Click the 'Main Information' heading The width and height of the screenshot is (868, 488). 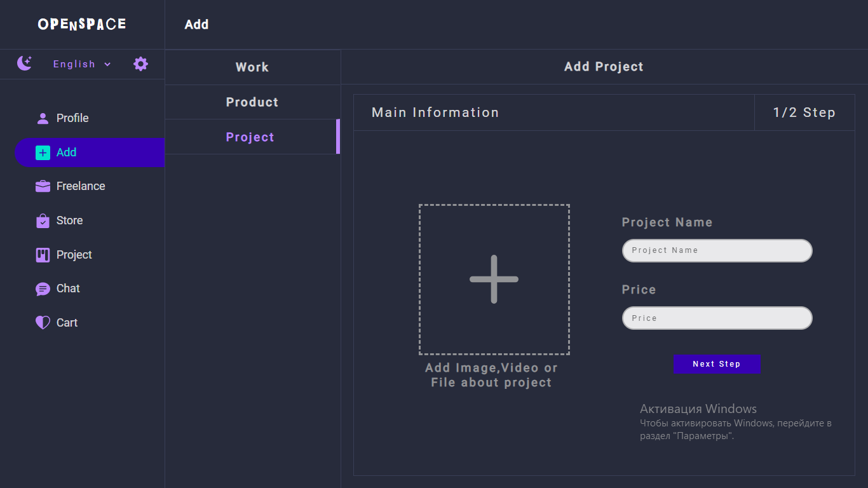(x=435, y=112)
